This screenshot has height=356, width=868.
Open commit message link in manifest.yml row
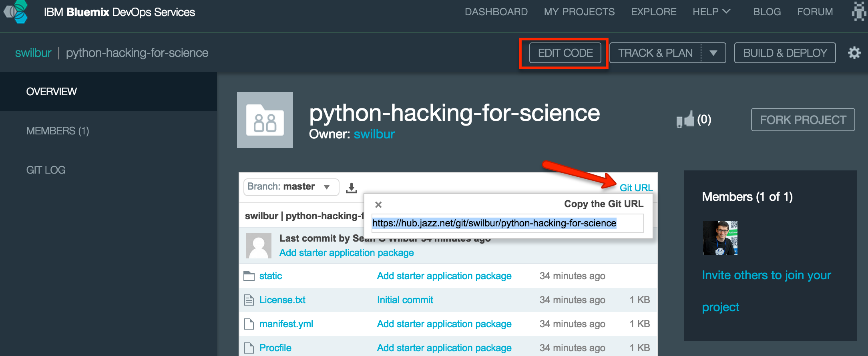(x=444, y=324)
